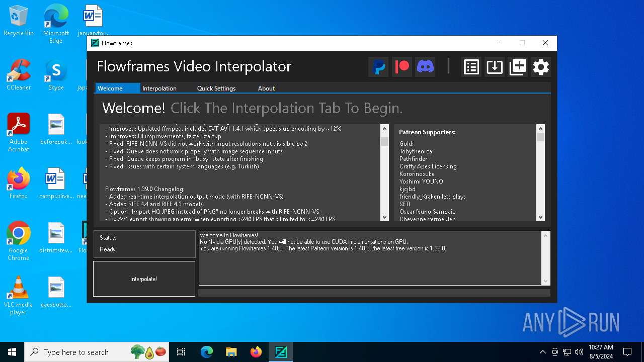Click changelog scrollbar up arrow

coord(384,129)
